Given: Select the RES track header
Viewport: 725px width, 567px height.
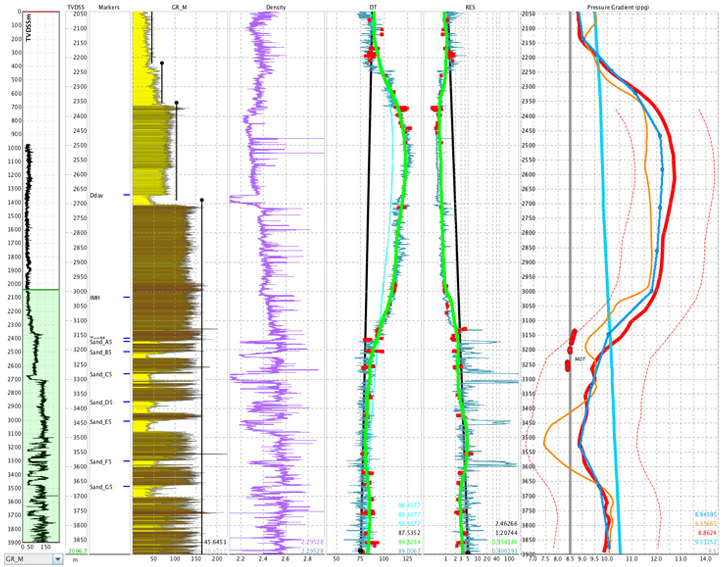Looking at the screenshot, I should (470, 6).
